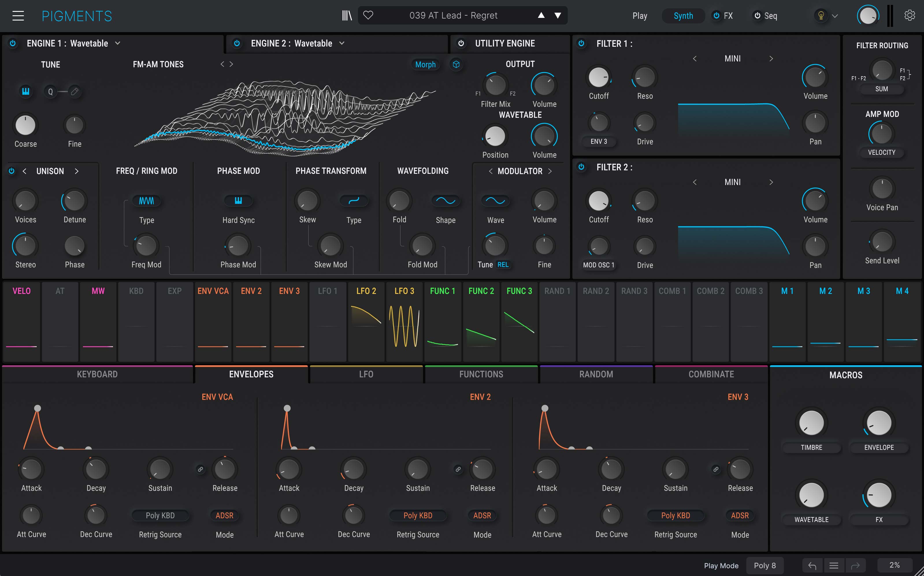
Task: Click ENV VCA ADSR mode button
Action: [224, 515]
